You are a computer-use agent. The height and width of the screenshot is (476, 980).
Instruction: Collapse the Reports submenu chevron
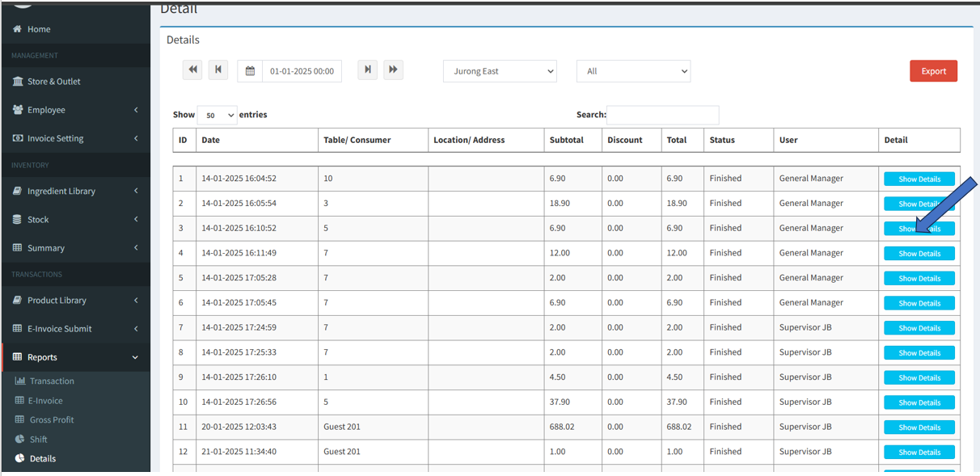pos(135,357)
